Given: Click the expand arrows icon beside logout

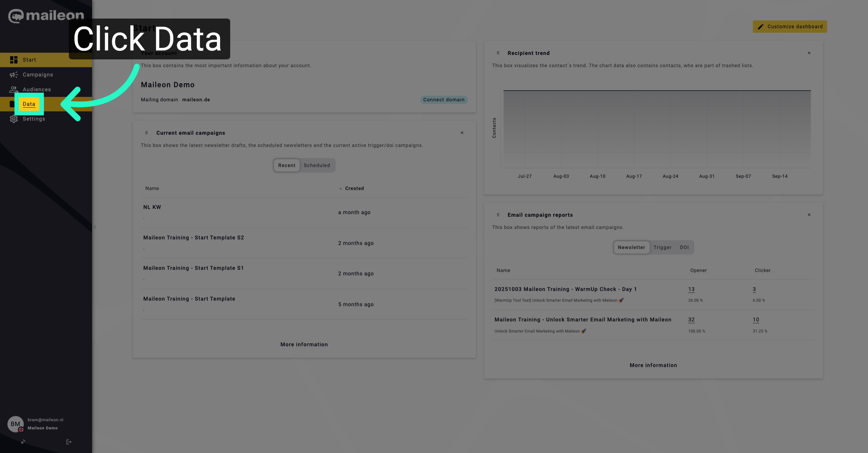Looking at the screenshot, I should 23,441.
